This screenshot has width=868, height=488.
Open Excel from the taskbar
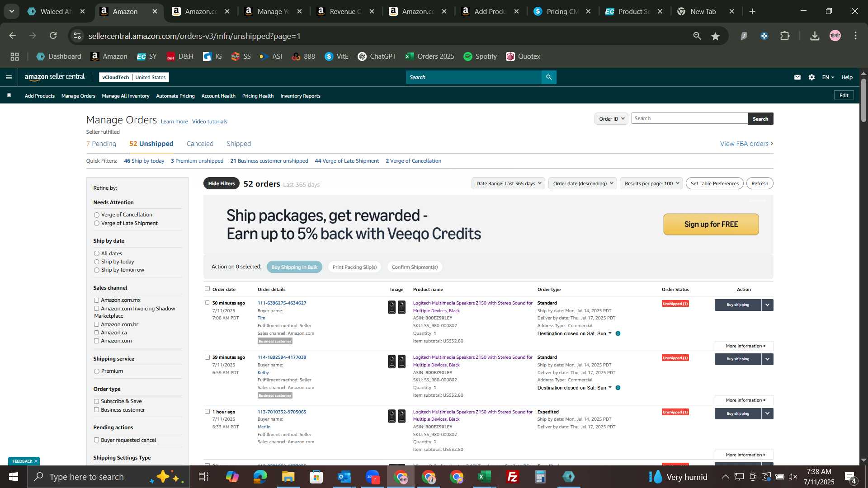coord(484,477)
